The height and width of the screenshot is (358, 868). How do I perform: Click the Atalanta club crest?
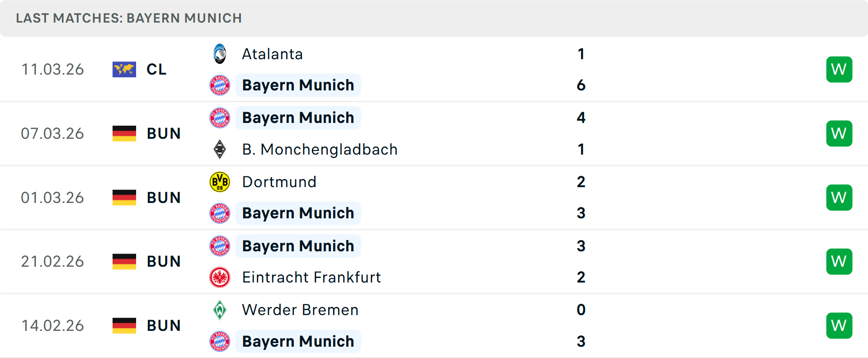220,54
